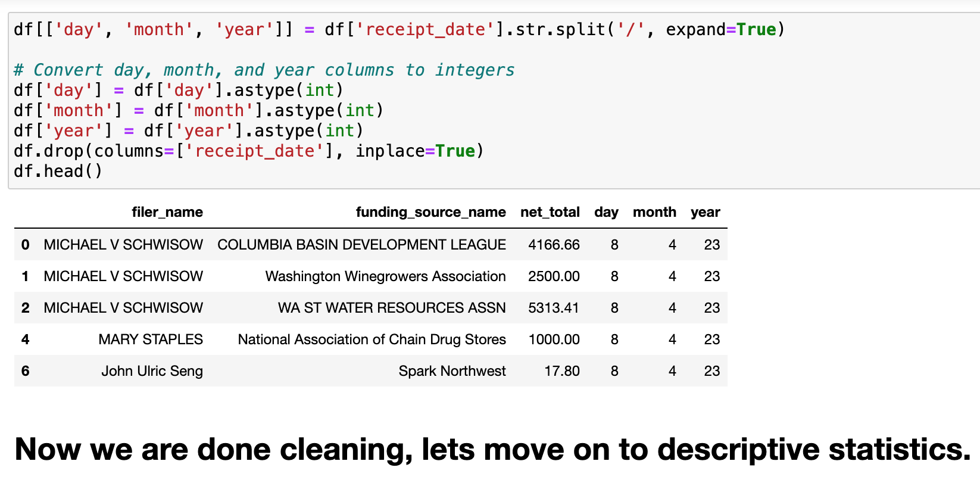The width and height of the screenshot is (980, 486).
Task: Click the 'Convert day, month, and year' comment
Action: [x=264, y=70]
